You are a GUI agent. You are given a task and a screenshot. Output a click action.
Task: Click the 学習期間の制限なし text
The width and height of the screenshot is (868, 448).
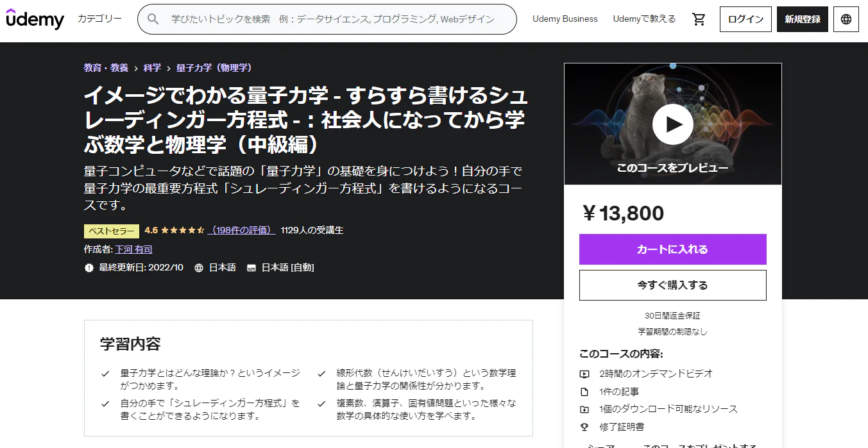(x=673, y=332)
